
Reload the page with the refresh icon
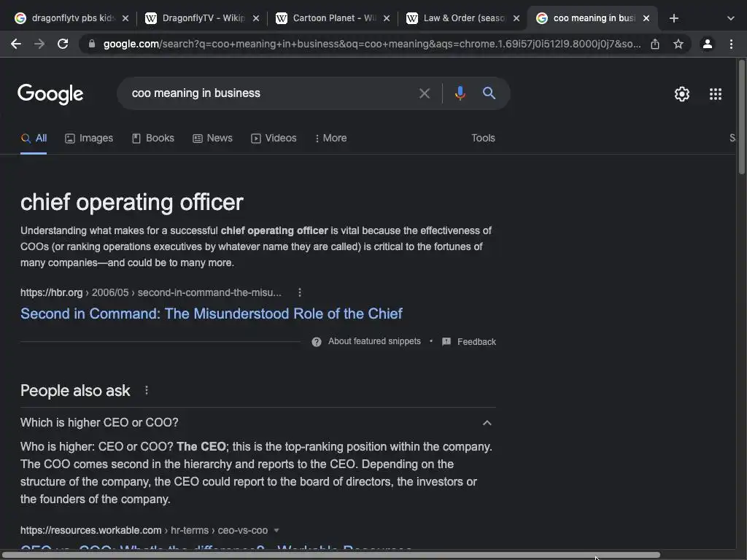coord(63,44)
